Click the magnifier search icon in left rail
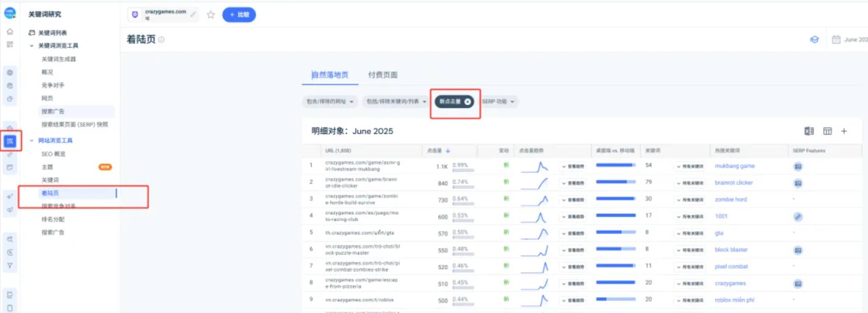Image resolution: width=868 pixels, height=313 pixels. 10,239
